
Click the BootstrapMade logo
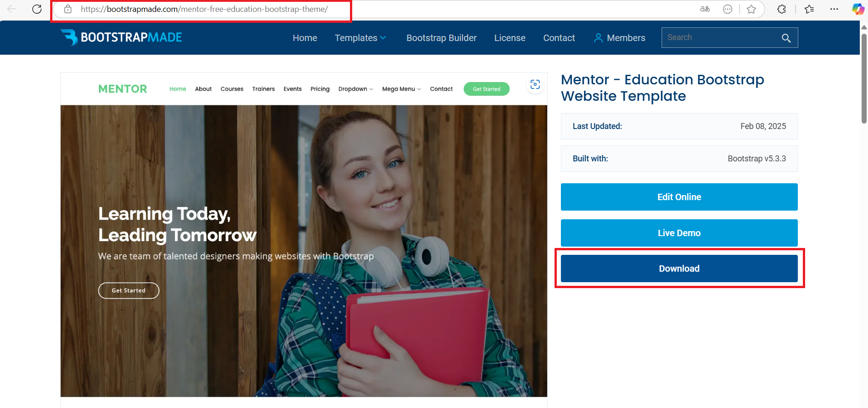121,37
